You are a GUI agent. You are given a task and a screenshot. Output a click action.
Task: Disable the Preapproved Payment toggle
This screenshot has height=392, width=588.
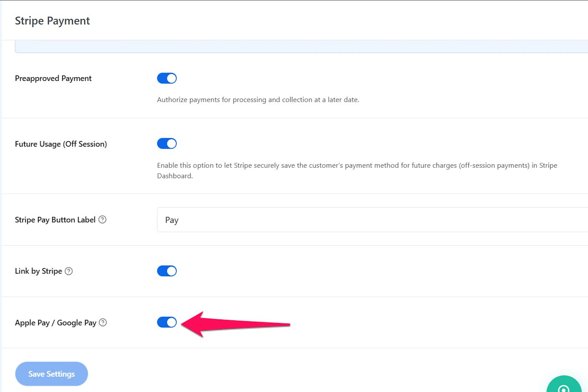tap(167, 78)
